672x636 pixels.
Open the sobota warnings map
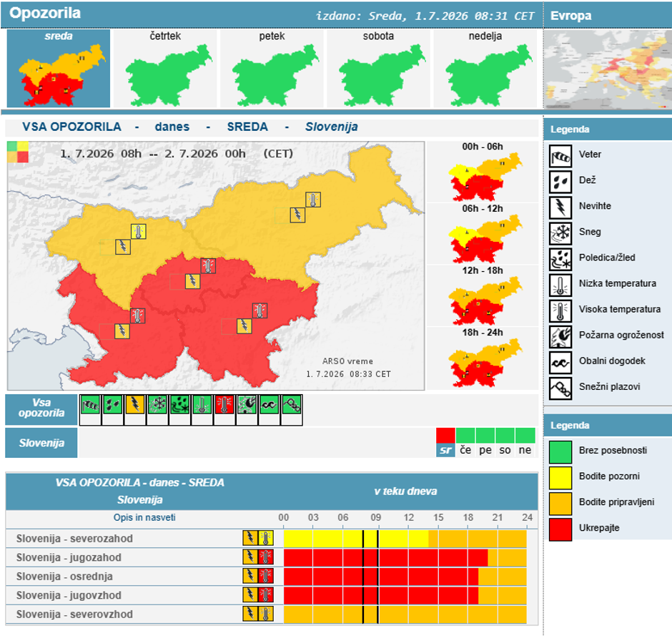(378, 68)
